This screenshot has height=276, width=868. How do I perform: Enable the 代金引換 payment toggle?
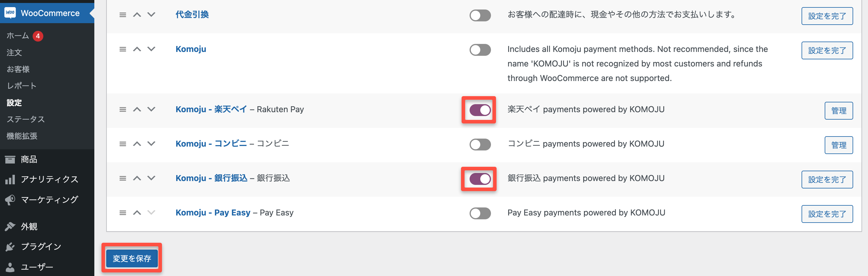[x=480, y=15]
